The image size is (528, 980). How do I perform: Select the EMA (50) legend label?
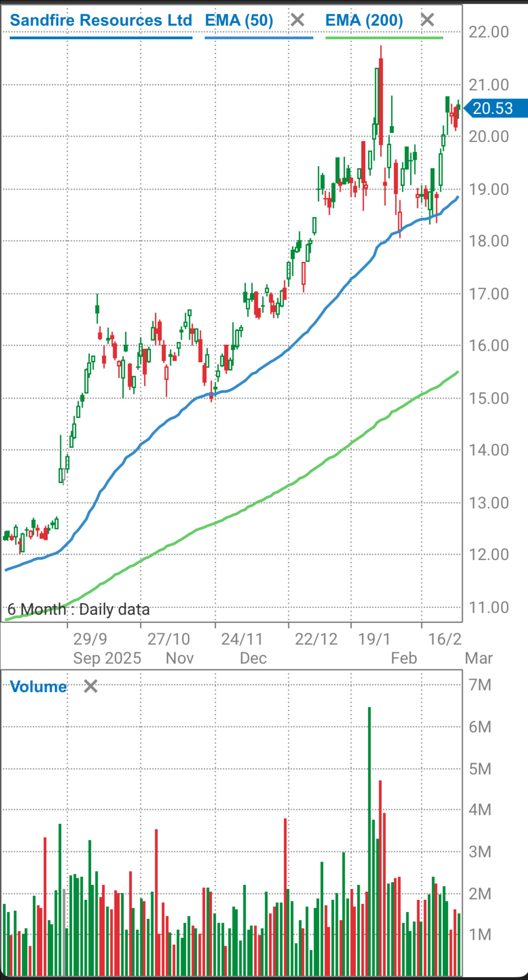(x=239, y=20)
